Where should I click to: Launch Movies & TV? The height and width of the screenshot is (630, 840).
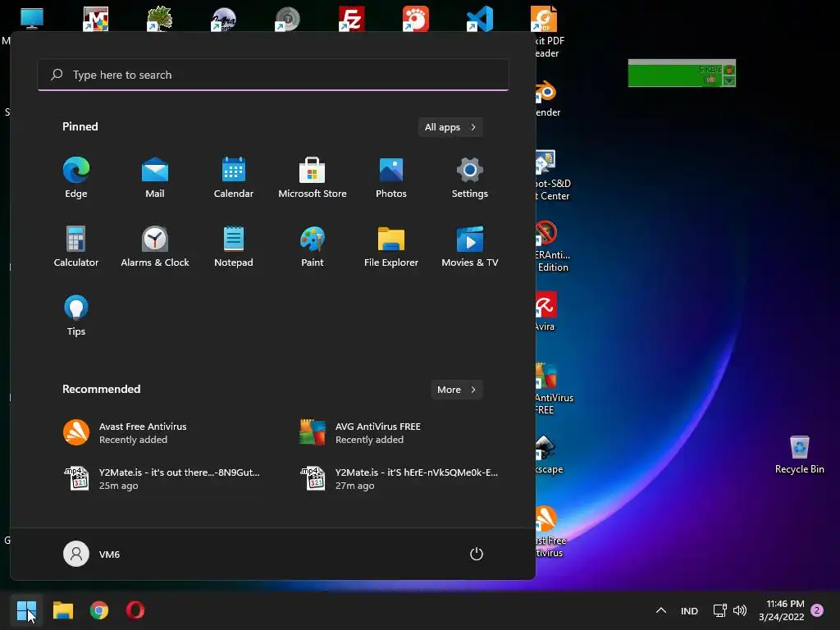coord(470,247)
